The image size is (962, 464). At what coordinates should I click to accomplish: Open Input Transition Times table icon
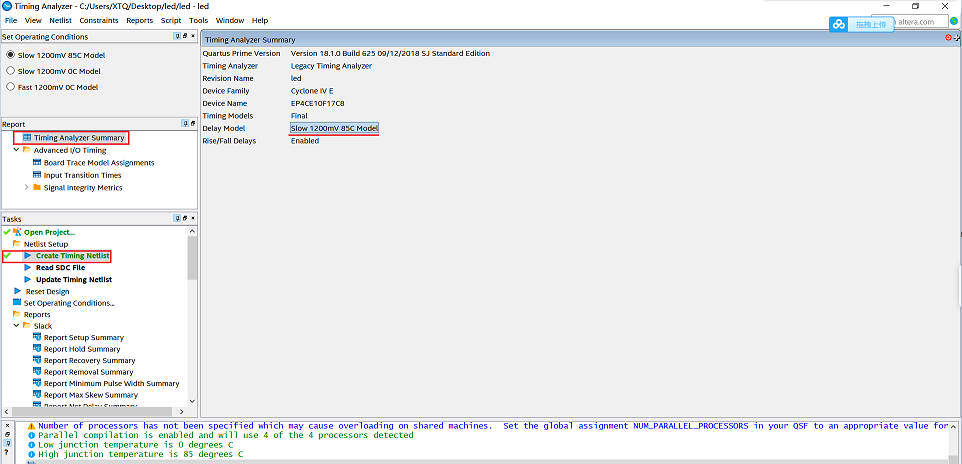[37, 175]
